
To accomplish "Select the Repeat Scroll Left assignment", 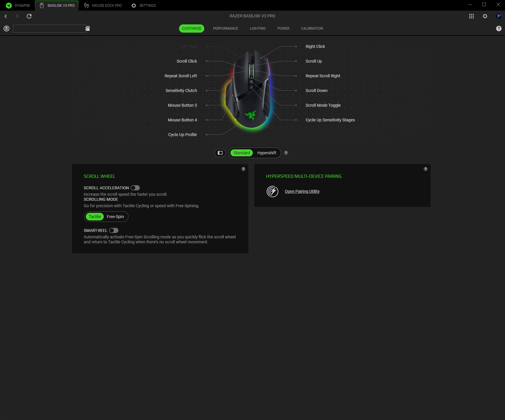I will point(181,76).
